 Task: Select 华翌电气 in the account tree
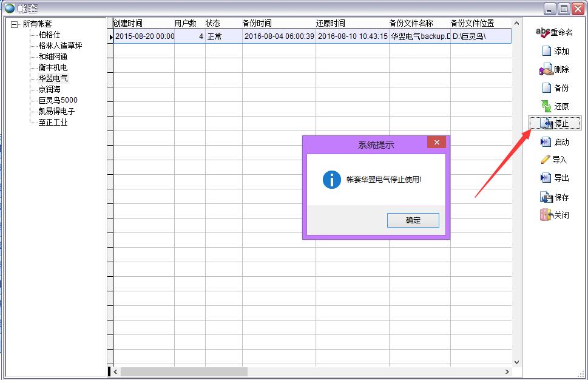point(53,79)
